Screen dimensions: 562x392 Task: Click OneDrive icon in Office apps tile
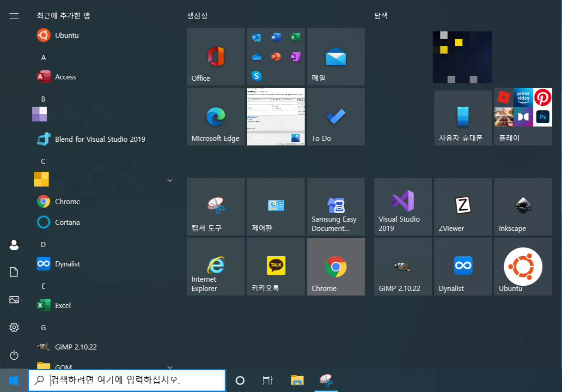pyautogui.click(x=257, y=56)
